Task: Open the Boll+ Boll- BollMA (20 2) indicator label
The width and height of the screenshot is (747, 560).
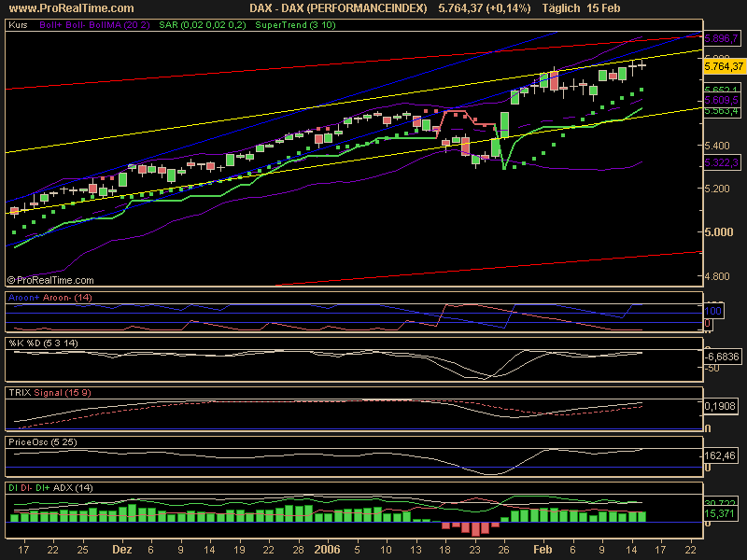Action: click(x=94, y=25)
